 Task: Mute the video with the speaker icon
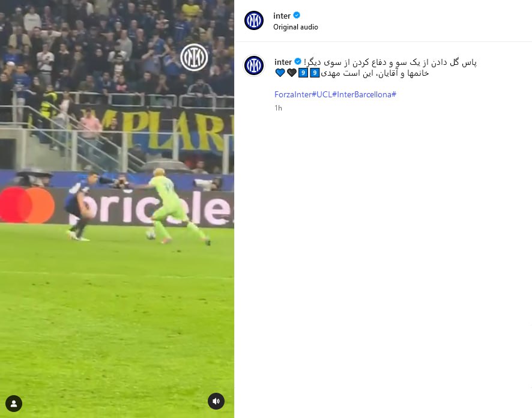216,401
